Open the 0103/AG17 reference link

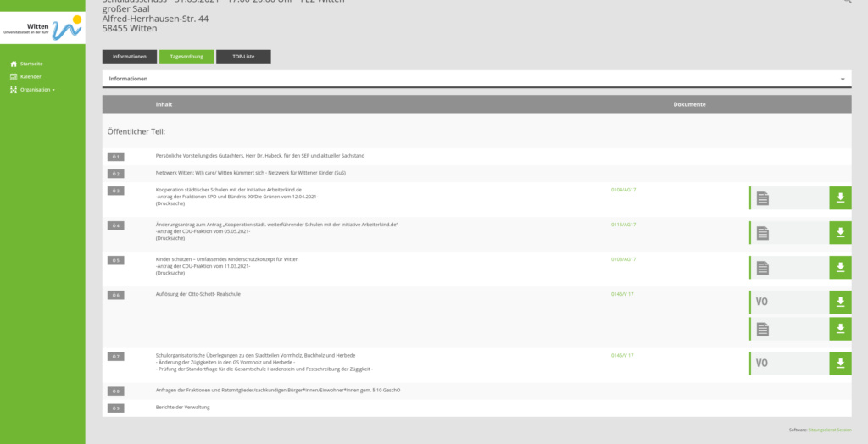click(x=623, y=259)
